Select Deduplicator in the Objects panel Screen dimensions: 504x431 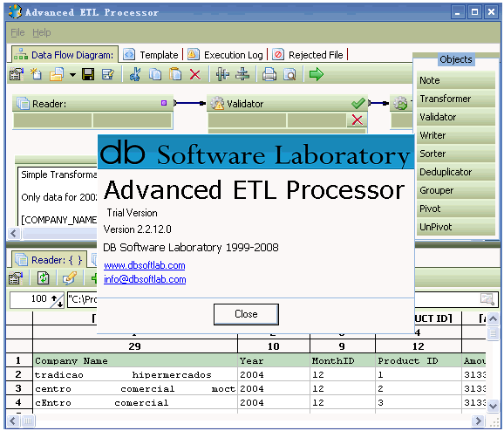click(456, 172)
